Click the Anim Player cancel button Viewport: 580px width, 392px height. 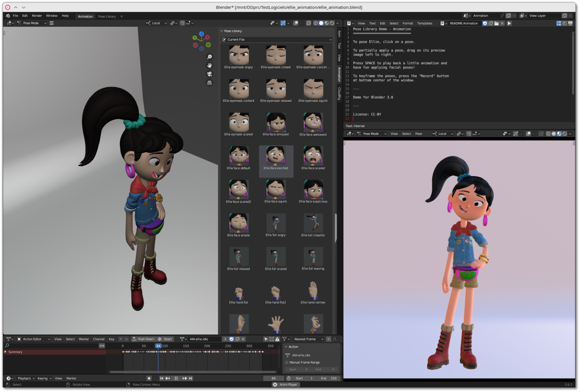point(275,385)
